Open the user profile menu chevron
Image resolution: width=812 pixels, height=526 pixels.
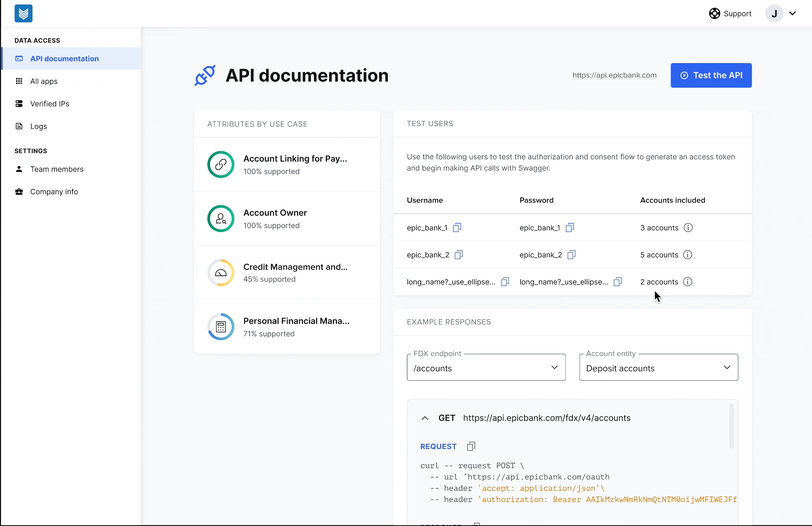pos(793,13)
